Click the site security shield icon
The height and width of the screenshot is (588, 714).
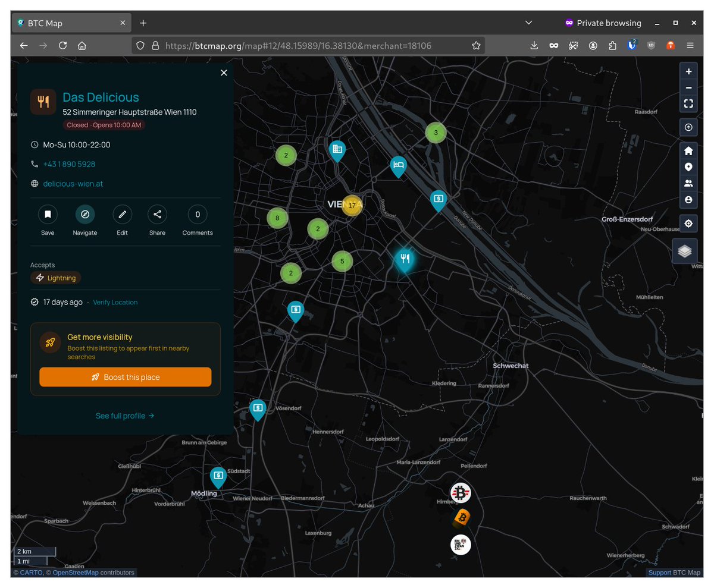(140, 45)
